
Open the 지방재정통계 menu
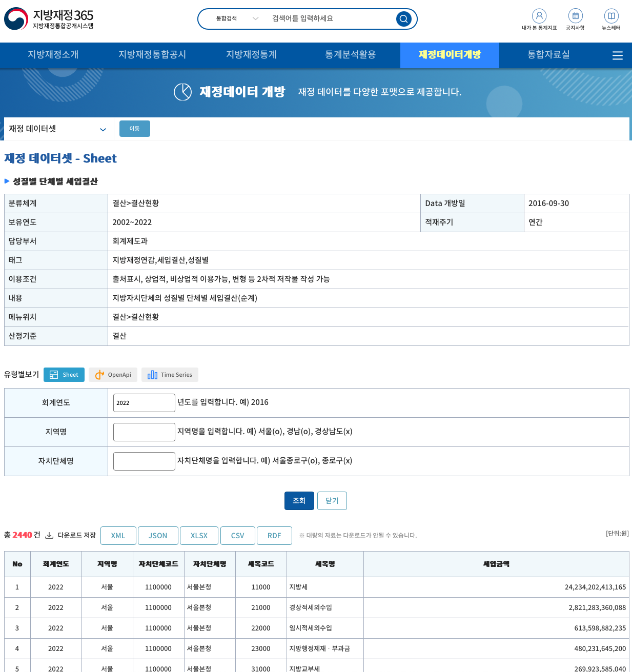pyautogui.click(x=251, y=55)
